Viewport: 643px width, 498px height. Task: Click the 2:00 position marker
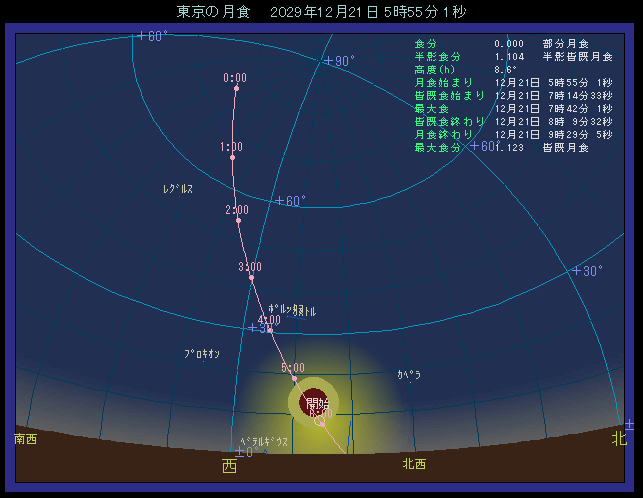(238, 220)
